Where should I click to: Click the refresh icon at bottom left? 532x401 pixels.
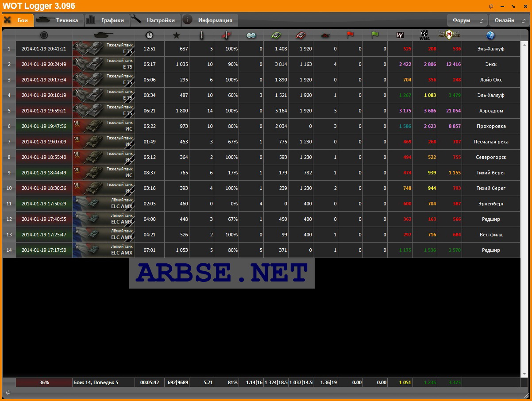(x=8, y=392)
